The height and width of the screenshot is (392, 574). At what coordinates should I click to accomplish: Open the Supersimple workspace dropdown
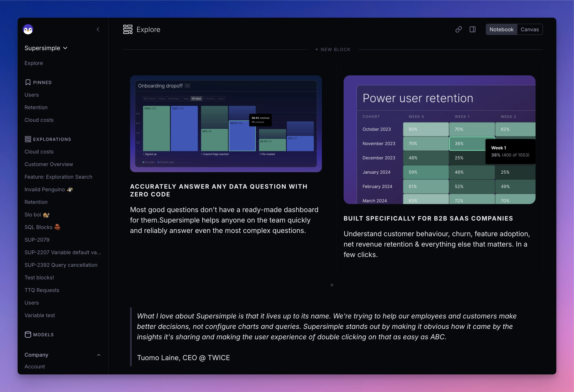pyautogui.click(x=46, y=48)
